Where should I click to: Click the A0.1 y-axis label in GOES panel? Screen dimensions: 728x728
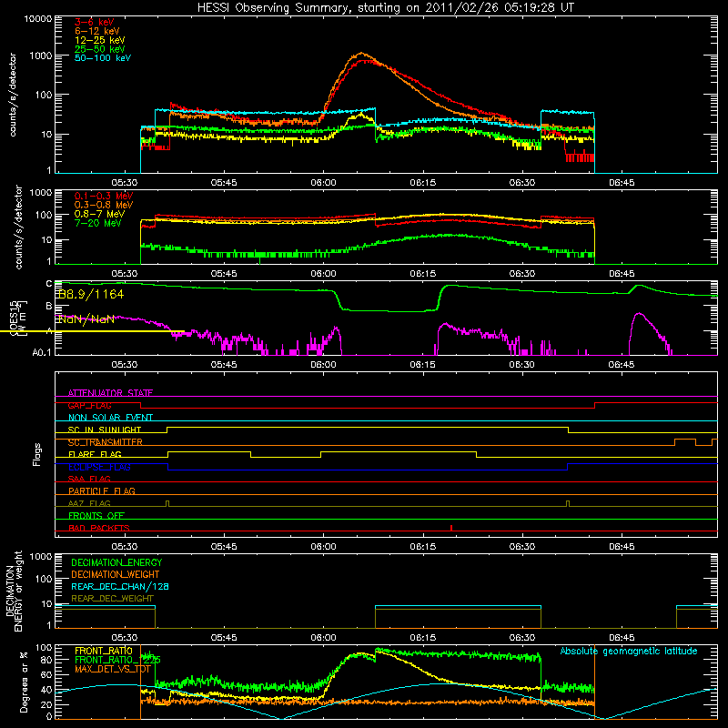tap(42, 353)
